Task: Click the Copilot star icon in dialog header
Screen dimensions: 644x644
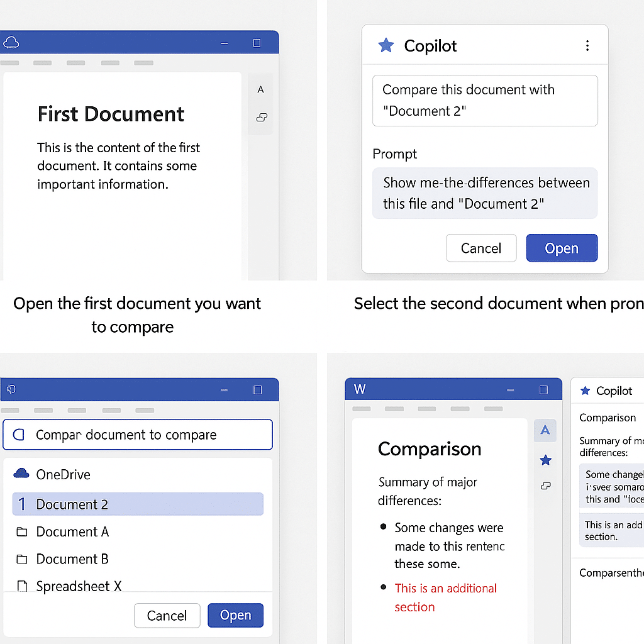Action: (x=386, y=45)
